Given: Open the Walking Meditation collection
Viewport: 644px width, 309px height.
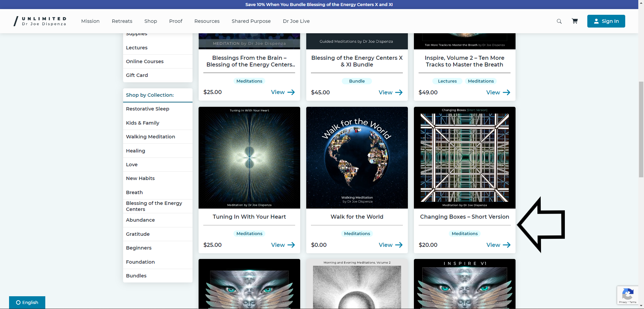Looking at the screenshot, I should pyautogui.click(x=158, y=137).
